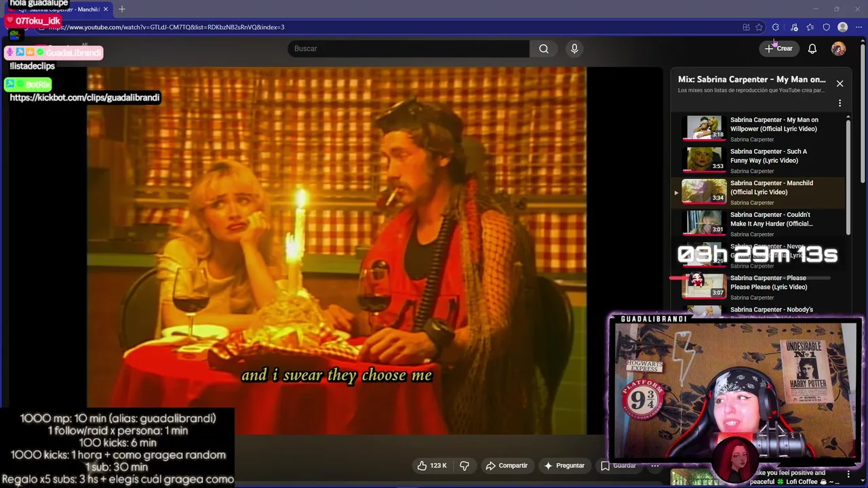The height and width of the screenshot is (488, 868).
Task: Play Couldn't Make It Any Harder thumbnail
Action: click(x=704, y=223)
